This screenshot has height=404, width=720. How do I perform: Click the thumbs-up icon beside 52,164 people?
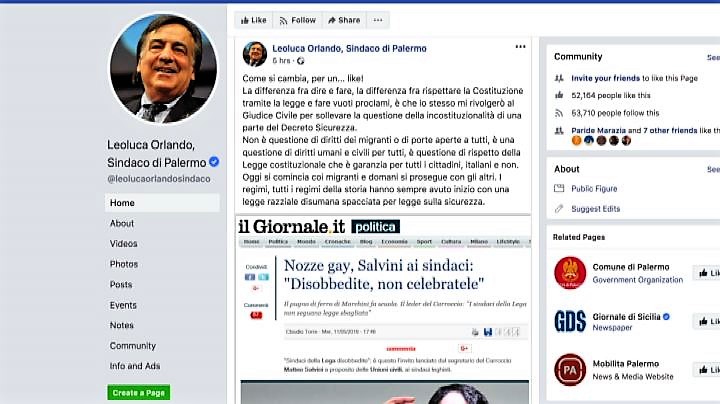pyautogui.click(x=559, y=95)
